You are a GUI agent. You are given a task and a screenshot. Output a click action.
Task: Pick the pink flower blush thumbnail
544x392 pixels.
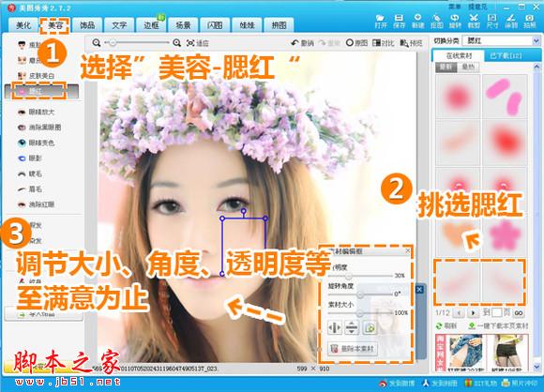tap(505, 235)
